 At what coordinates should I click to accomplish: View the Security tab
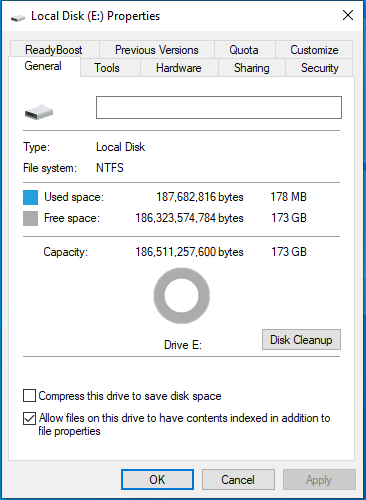(319, 68)
